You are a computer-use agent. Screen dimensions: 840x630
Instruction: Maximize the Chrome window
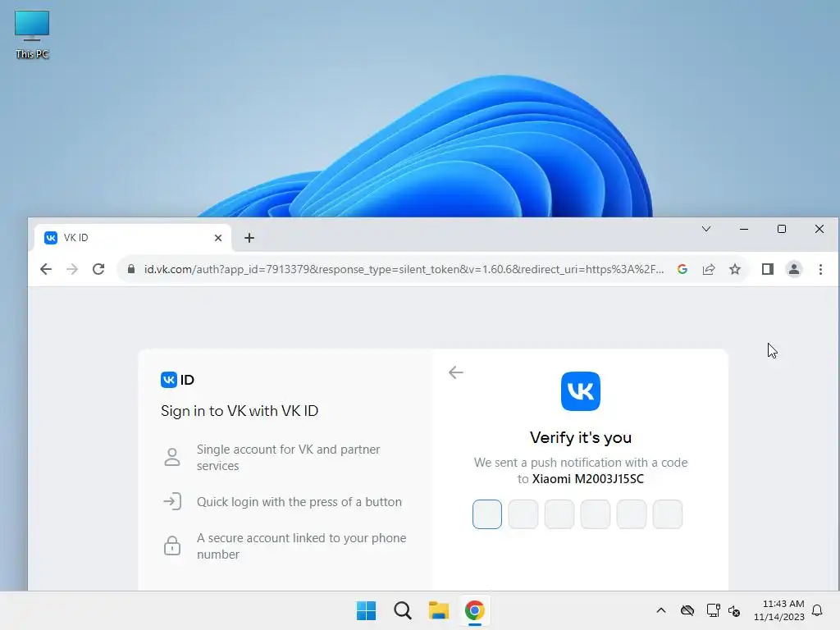[x=782, y=229]
